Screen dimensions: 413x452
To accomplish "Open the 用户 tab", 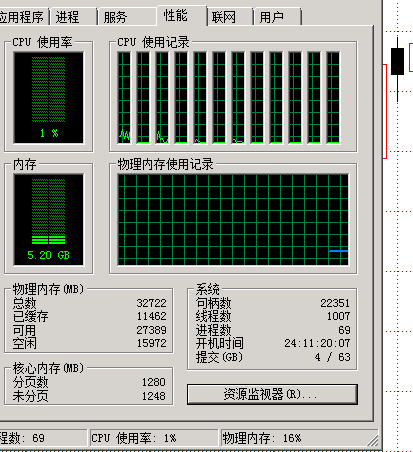I will coord(278,17).
